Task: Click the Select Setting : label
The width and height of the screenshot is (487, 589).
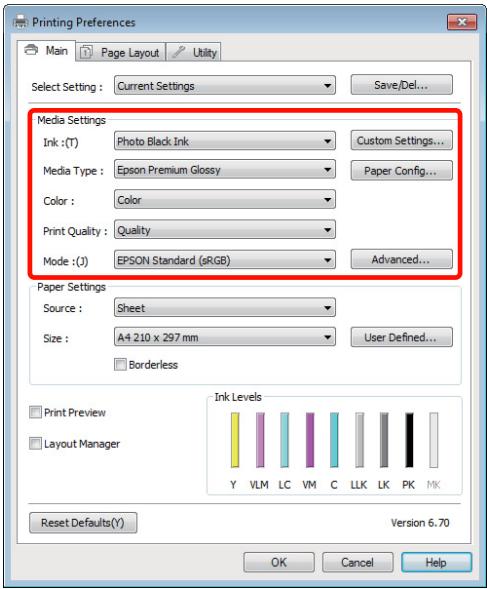Action: tap(67, 87)
